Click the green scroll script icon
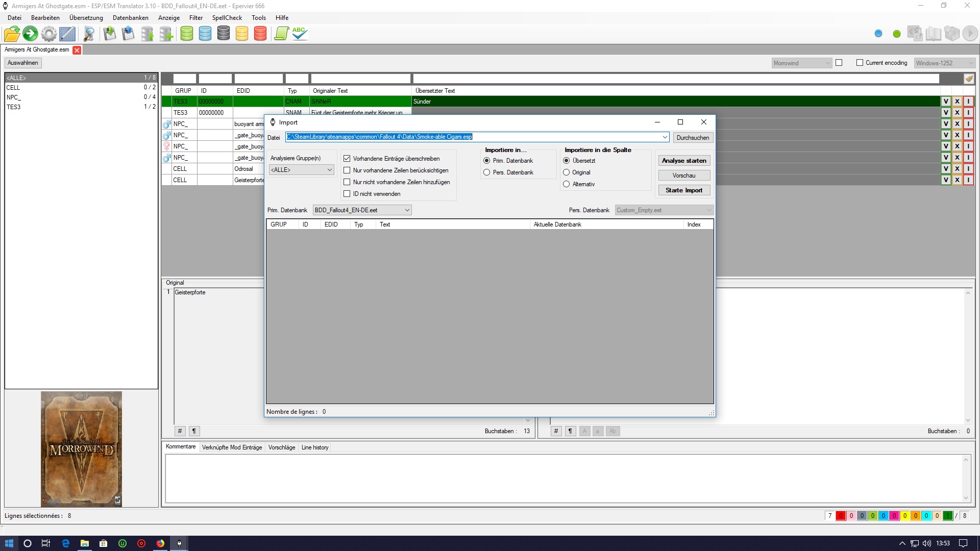This screenshot has height=551, width=980. [281, 34]
